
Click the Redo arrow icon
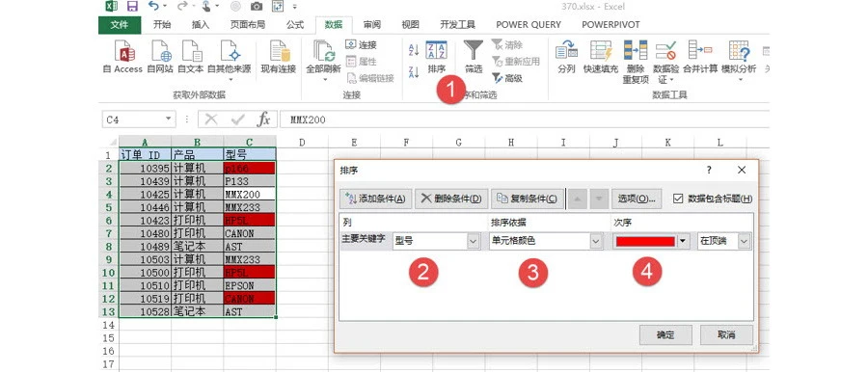[181, 6]
